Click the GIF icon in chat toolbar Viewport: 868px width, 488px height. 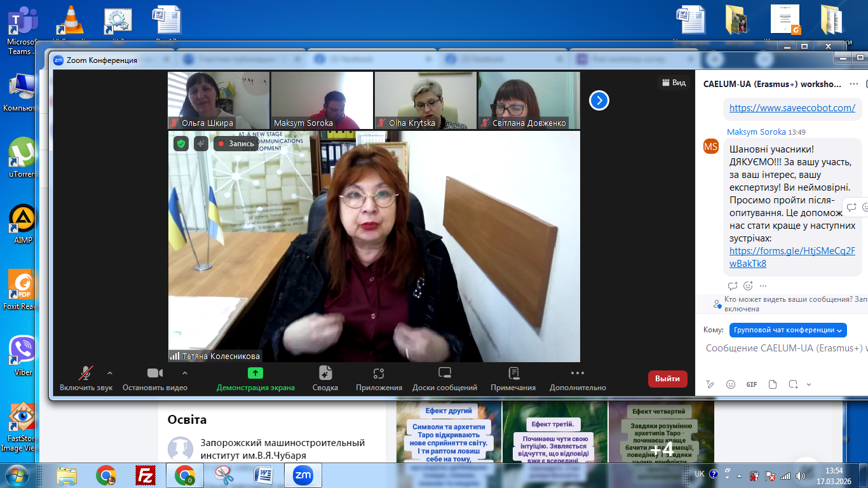[752, 384]
